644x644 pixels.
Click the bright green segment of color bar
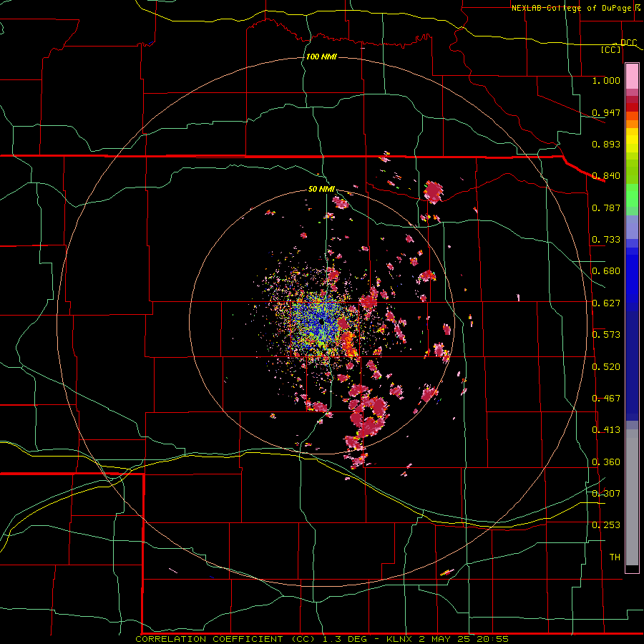coord(632,195)
